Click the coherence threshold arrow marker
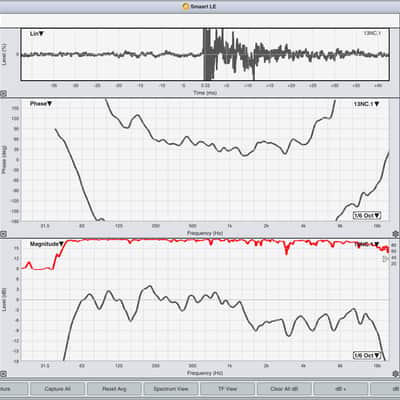Image resolution: width=400 pixels, height=400 pixels. pyautogui.click(x=386, y=259)
